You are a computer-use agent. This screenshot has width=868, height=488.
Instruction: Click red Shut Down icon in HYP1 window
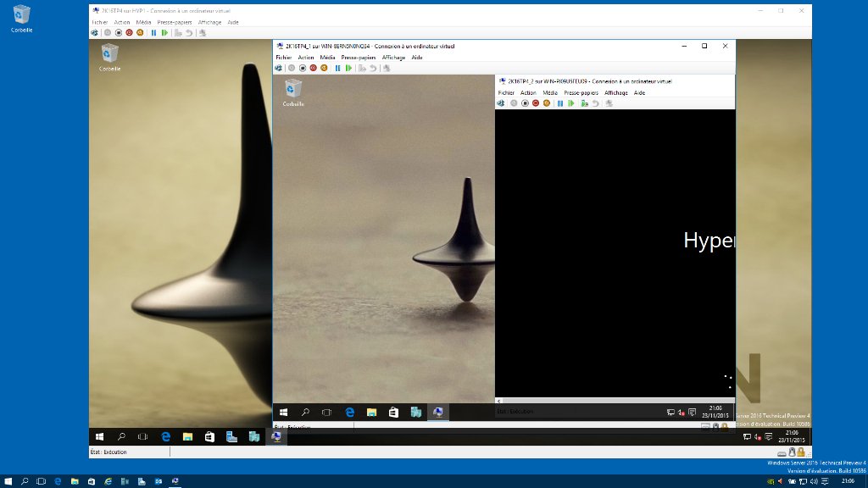[129, 33]
